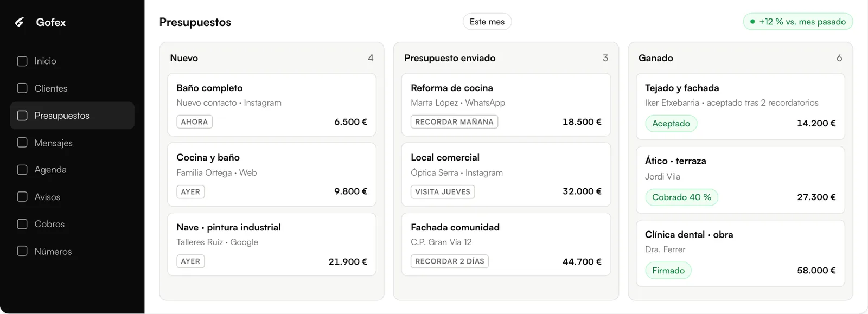Screen dimensions: 868x314
Task: Click the 58.000 € amount
Action: click(x=816, y=271)
